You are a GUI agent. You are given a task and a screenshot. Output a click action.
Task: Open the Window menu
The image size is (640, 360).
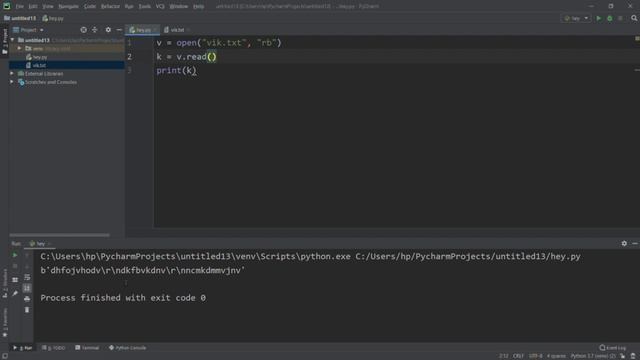[179, 7]
